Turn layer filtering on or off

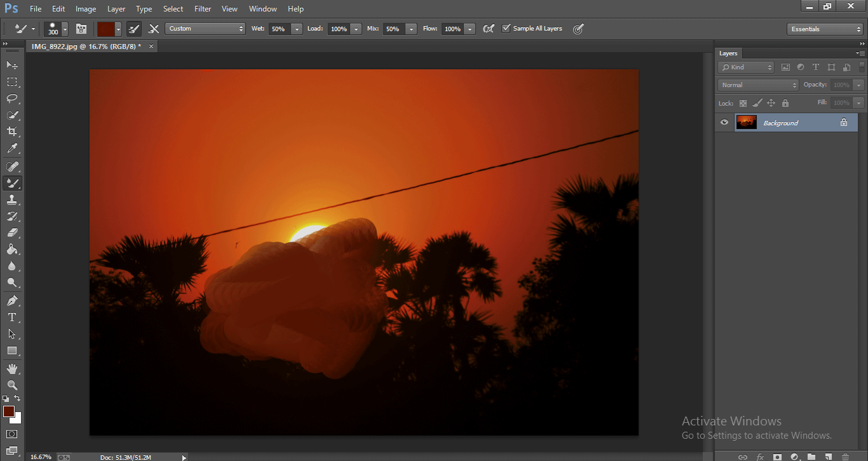click(862, 67)
